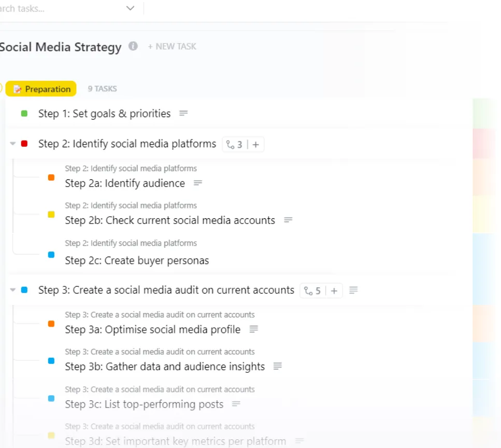Show description icon for Step 2a
This screenshot has height=448, width=501.
198,183
